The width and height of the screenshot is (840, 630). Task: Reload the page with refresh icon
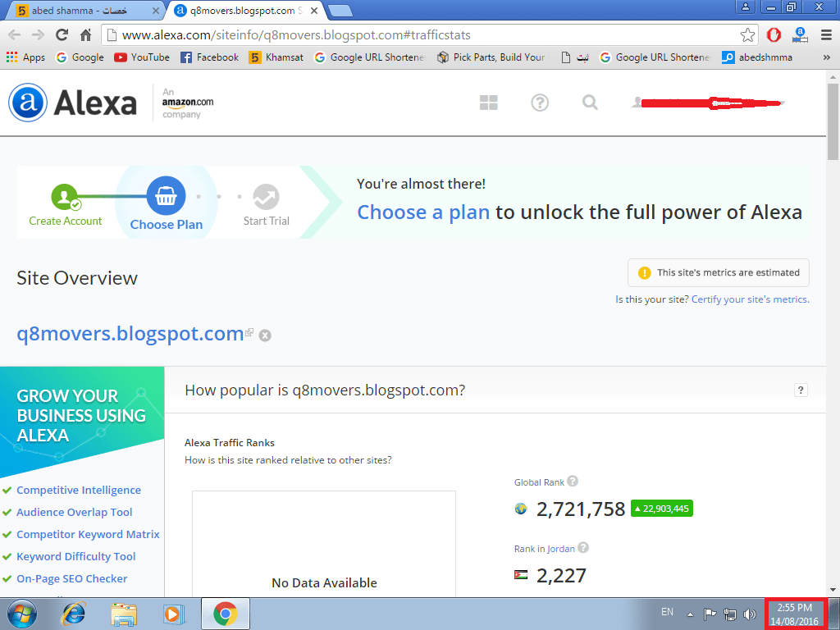click(x=62, y=35)
